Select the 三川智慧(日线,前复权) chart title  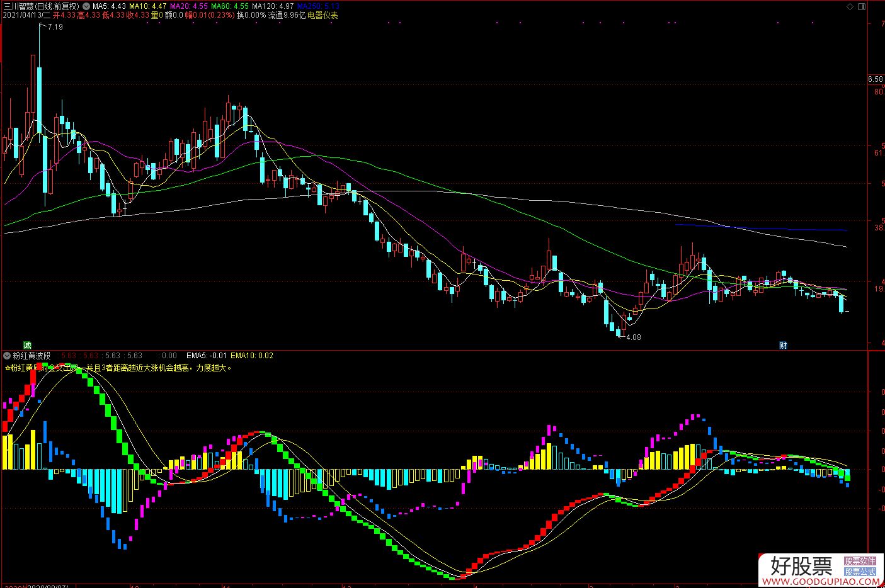tap(41, 6)
